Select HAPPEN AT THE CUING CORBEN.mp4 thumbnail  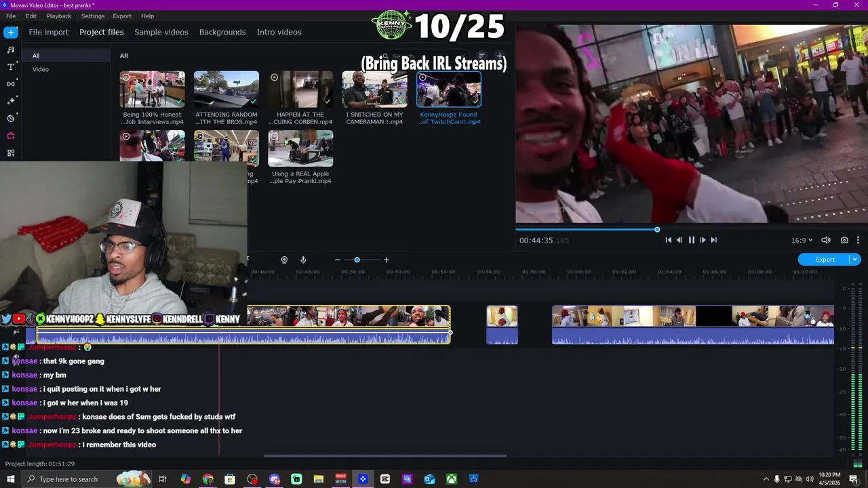[300, 89]
